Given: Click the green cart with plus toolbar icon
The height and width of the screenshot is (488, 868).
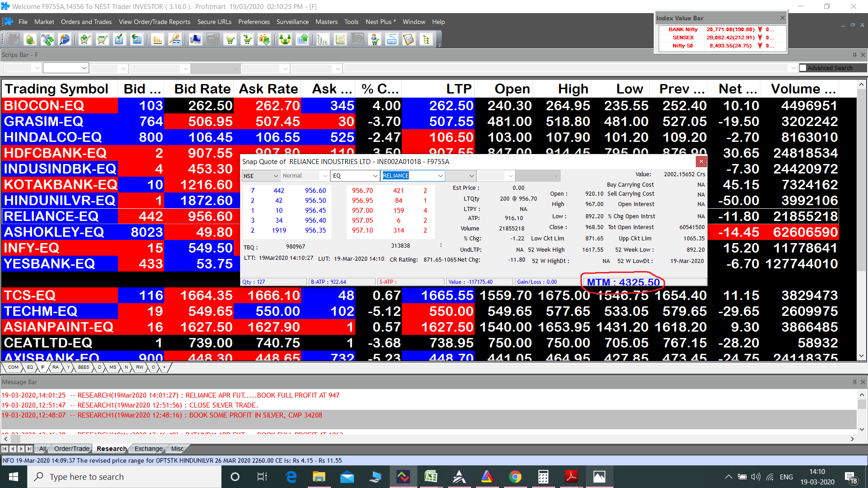Looking at the screenshot, I should point(85,40).
